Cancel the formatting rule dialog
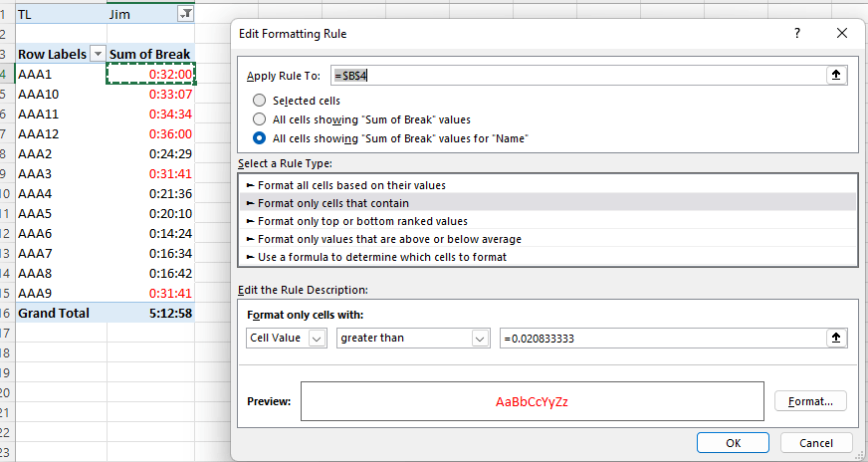The image size is (868, 462). [816, 443]
